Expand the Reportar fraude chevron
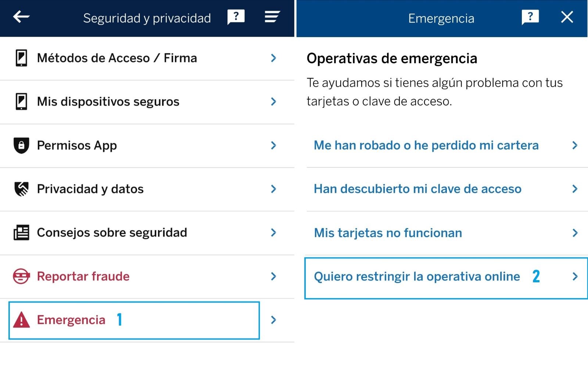 tap(273, 276)
